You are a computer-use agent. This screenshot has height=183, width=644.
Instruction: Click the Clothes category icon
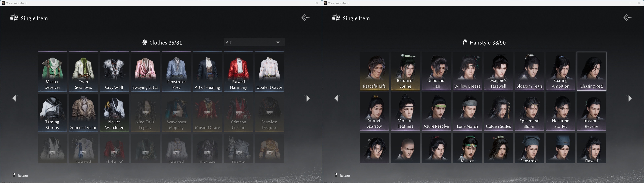coord(145,42)
